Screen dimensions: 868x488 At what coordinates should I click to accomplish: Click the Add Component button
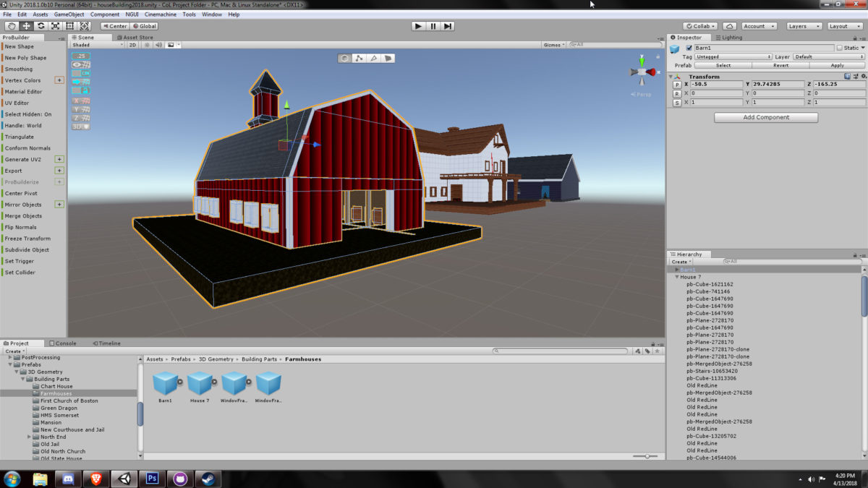pyautogui.click(x=766, y=117)
